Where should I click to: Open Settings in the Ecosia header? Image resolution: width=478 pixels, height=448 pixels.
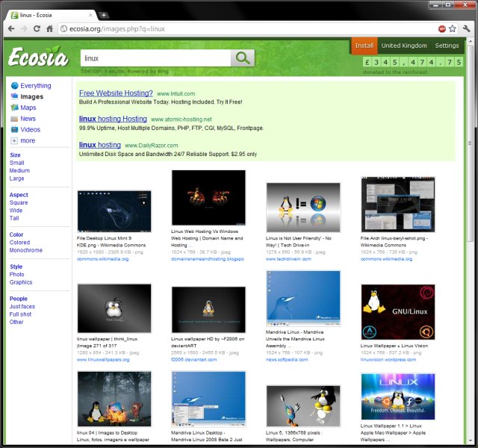(x=447, y=46)
